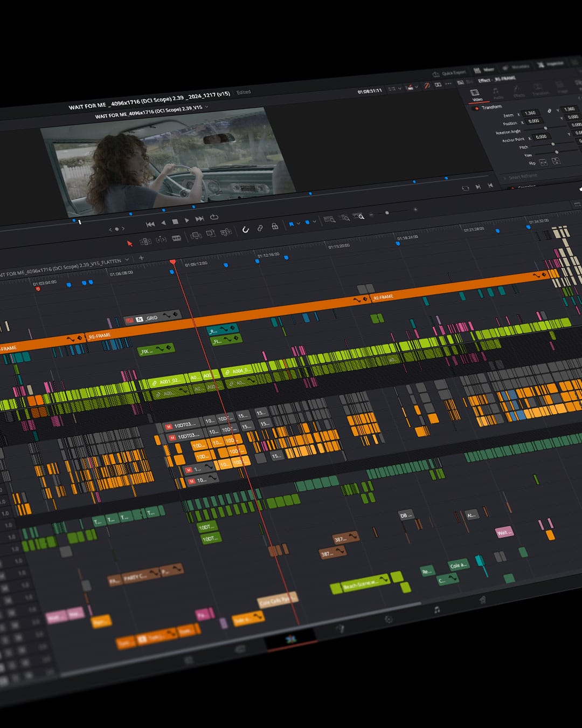Click the Detail Zoom icon
Screen dimensions: 582x728
(x=344, y=218)
